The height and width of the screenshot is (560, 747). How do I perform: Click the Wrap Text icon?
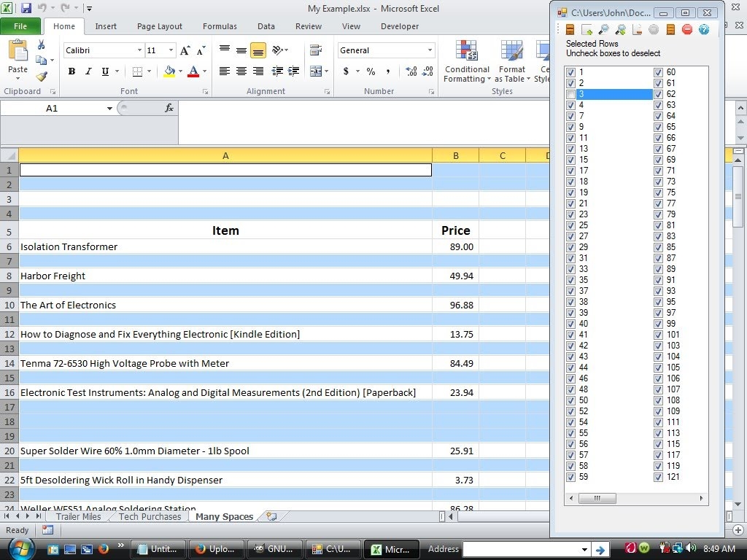[x=316, y=50]
